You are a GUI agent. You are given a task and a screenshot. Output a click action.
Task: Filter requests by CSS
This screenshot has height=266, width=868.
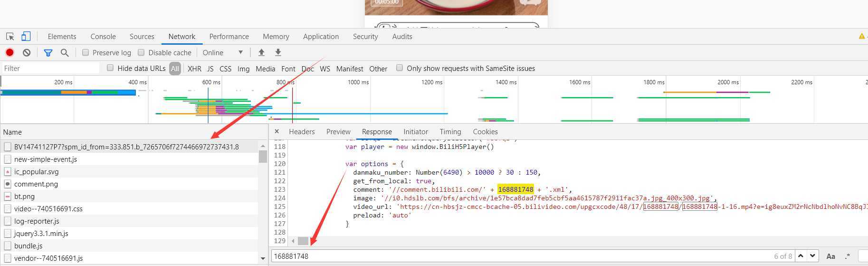pyautogui.click(x=226, y=69)
